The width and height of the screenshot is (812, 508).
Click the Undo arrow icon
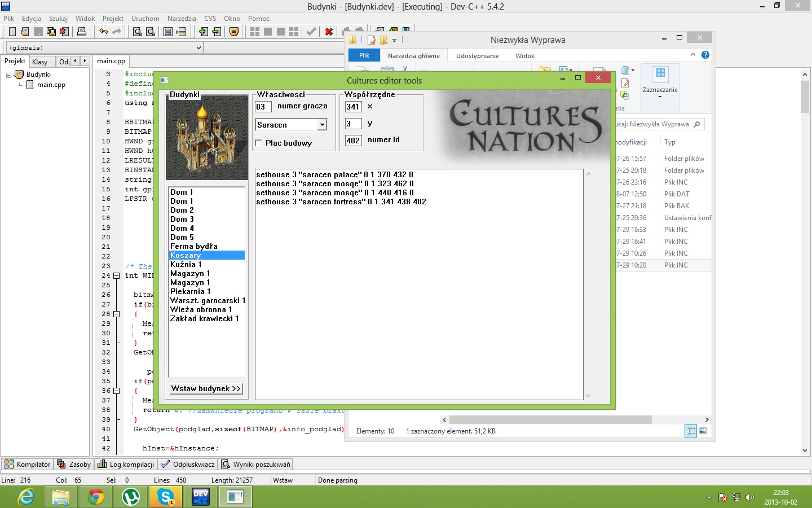[x=103, y=32]
